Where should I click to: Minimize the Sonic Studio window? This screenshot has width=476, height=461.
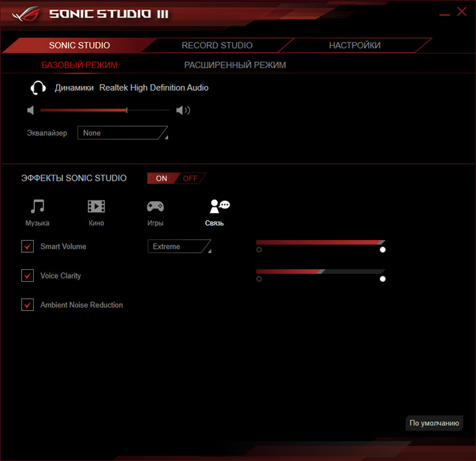point(445,15)
